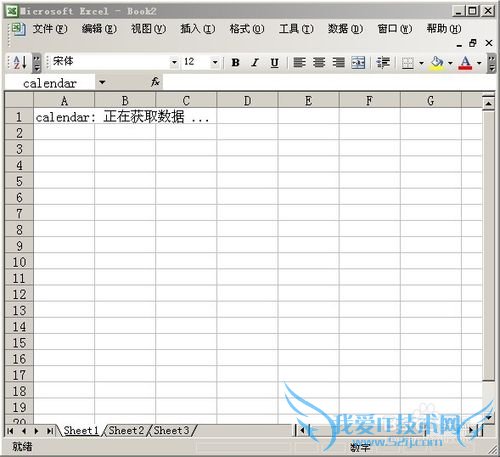Screen dimensions: 500x457
Task: Open Name Box dropdown next to calendar
Action: pyautogui.click(x=102, y=82)
